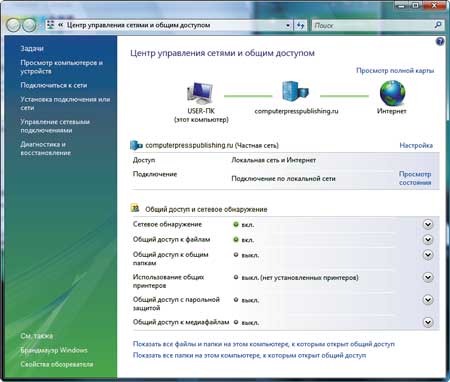Viewport: 450px width, 382px height.
Task: Click the Back navigation arrow button
Action: [x=13, y=25]
